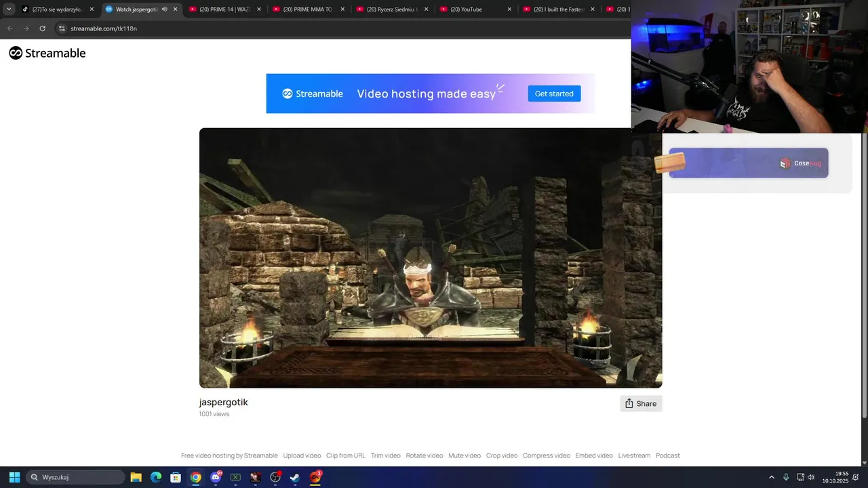The image size is (868, 488).
Task: Switch to the 'PRIME 14 | WAŻ' tab
Action: tap(225, 9)
